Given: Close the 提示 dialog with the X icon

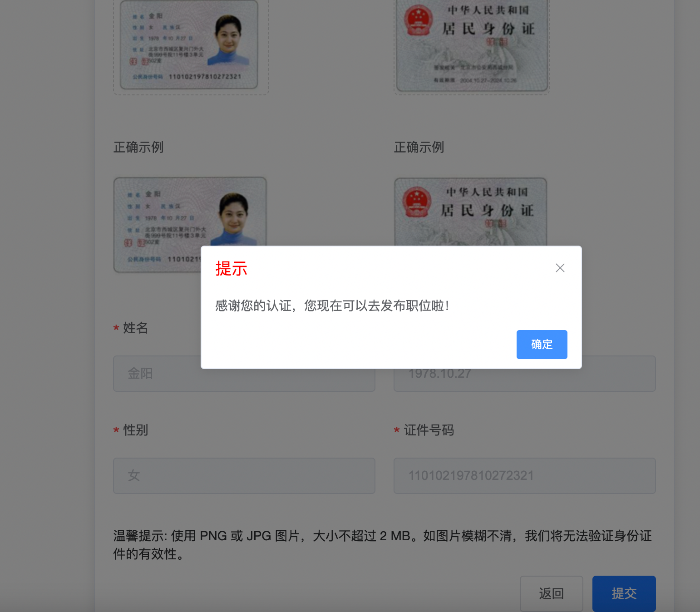Looking at the screenshot, I should (x=560, y=268).
